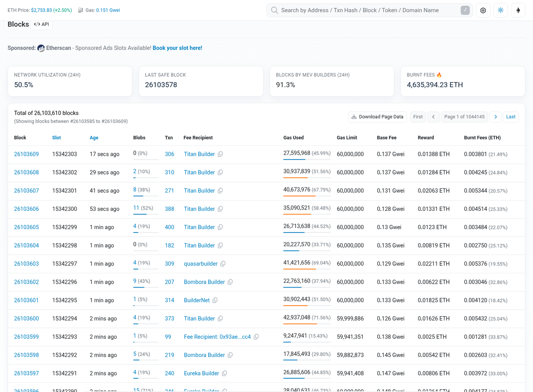Copy BuilderNet address icon

[215, 301]
